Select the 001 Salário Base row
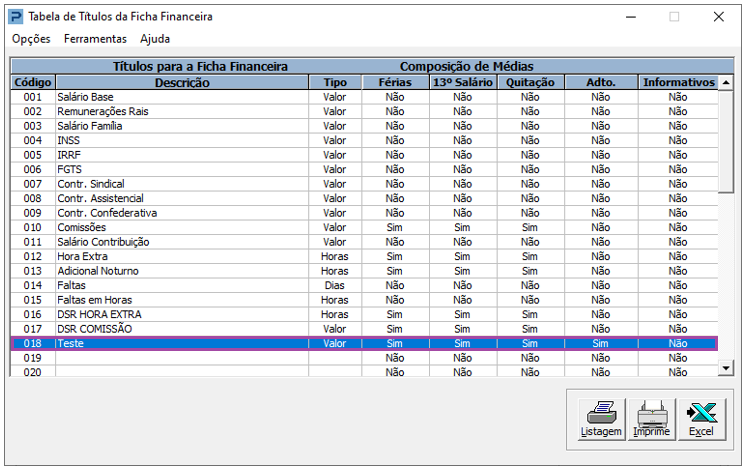Image resolution: width=746 pixels, height=472 pixels. (182, 97)
